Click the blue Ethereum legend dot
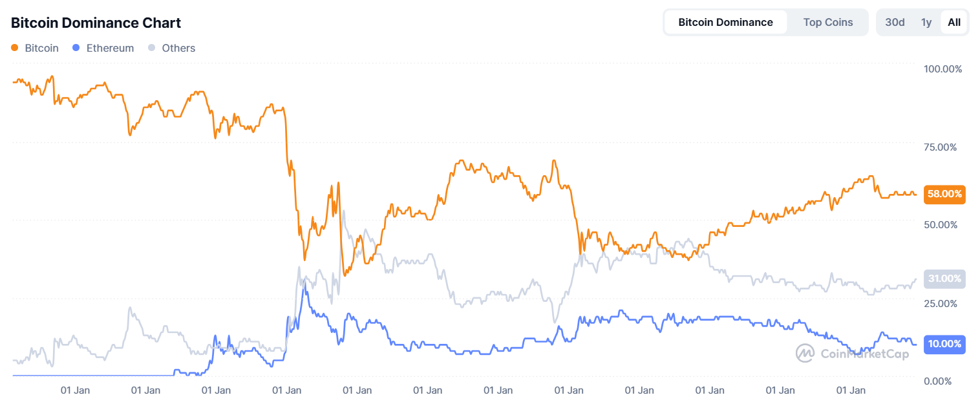 coord(76,48)
